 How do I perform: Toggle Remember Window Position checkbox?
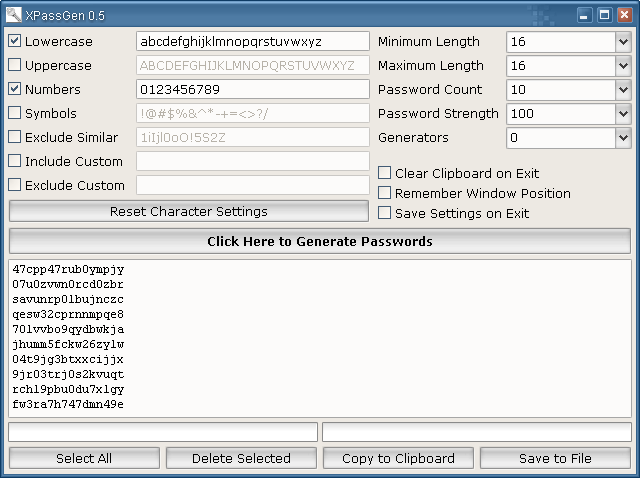tap(384, 193)
